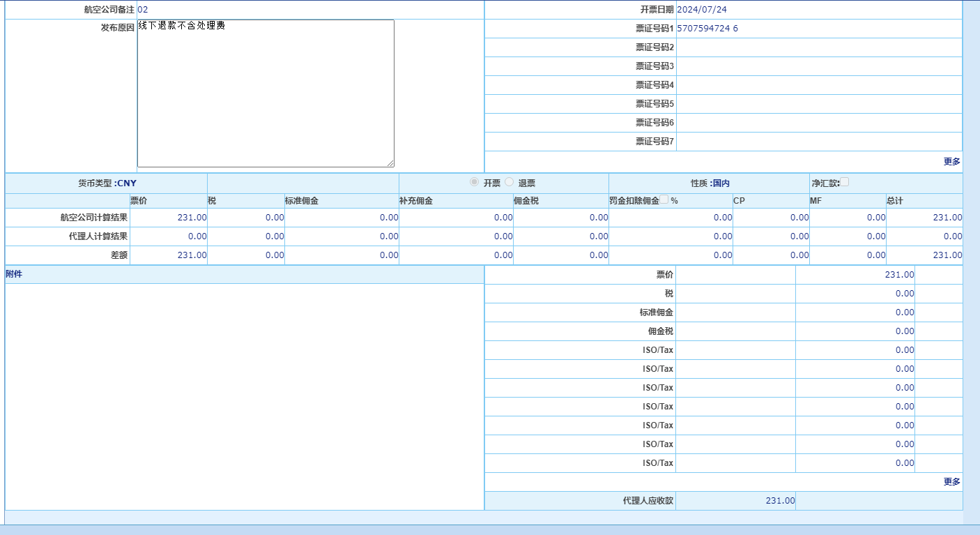
Task: Select the 退票 radio button
Action: click(x=509, y=182)
